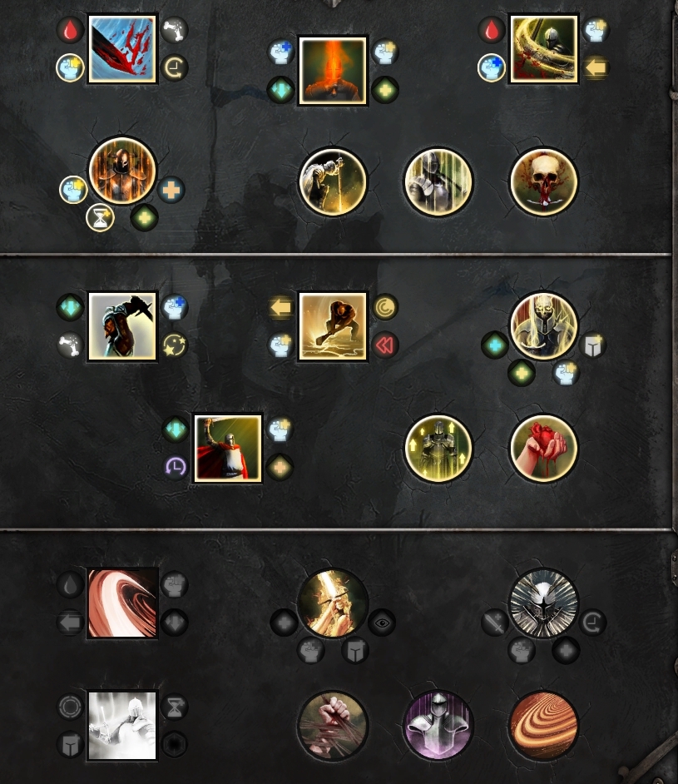Choose the bleeding skull passive icon

543,182
